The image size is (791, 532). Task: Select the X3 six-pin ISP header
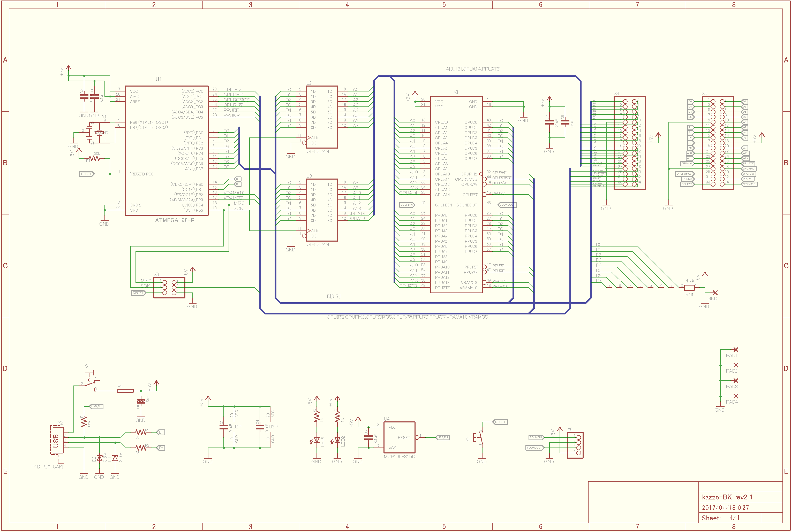(169, 287)
